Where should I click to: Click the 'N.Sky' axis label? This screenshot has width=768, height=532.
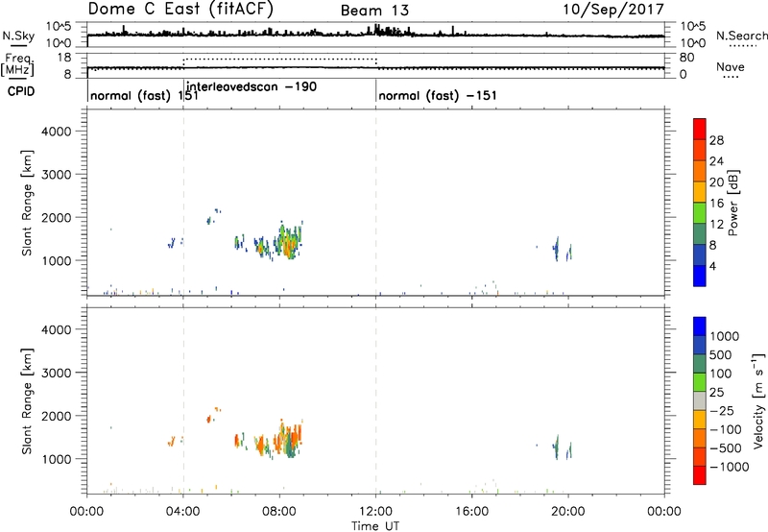(x=18, y=36)
